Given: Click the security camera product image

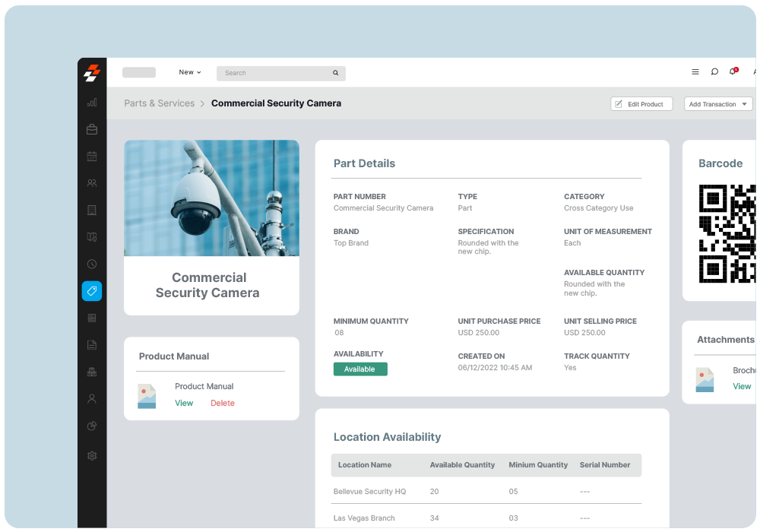Looking at the screenshot, I should point(211,198).
